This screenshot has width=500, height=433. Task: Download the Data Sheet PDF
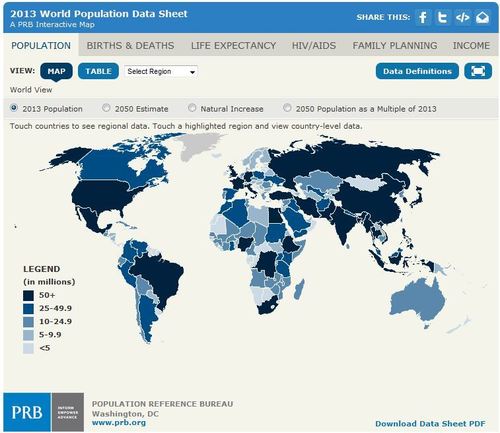pyautogui.click(x=430, y=424)
